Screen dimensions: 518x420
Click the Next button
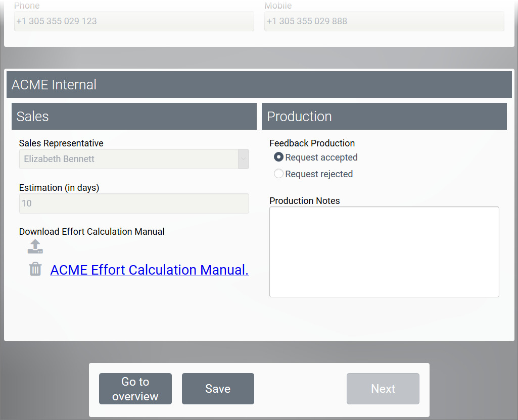pos(383,389)
